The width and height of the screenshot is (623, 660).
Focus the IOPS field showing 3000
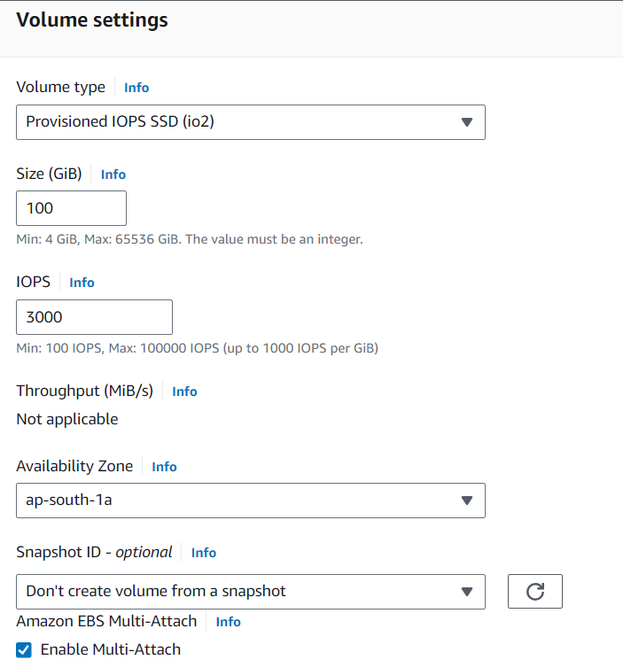[x=94, y=317]
